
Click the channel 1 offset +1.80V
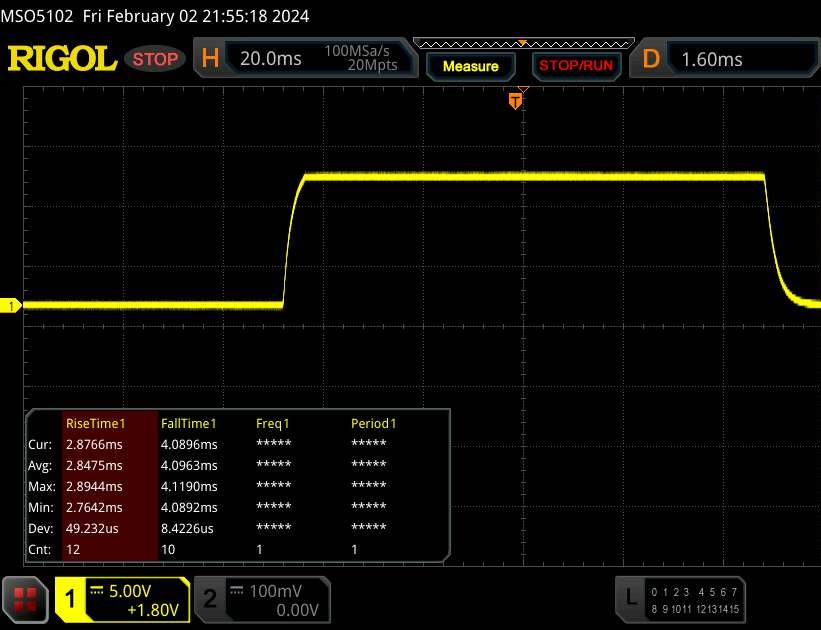pos(153,610)
